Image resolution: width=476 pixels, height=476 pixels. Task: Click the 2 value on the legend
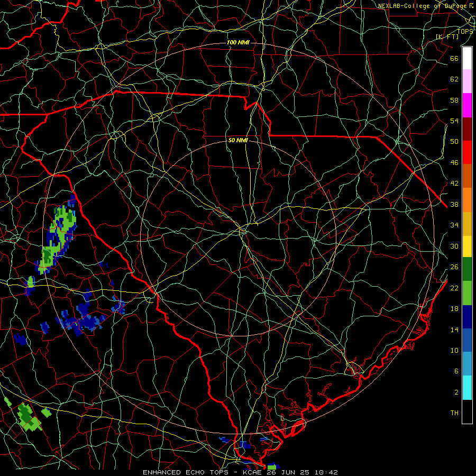tap(456, 392)
